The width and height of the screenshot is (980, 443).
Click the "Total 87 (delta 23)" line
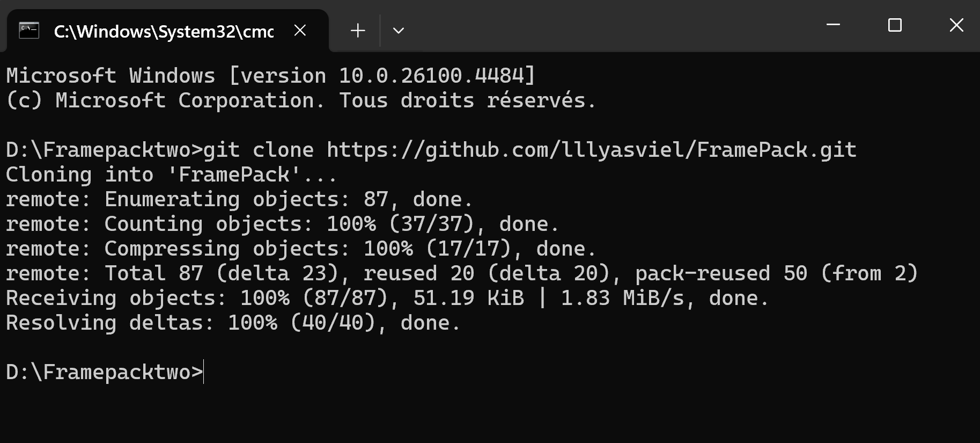tap(462, 273)
